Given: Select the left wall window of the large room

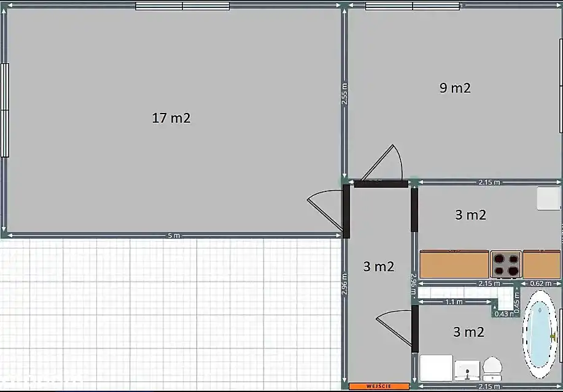Looking at the screenshot, I should click(4, 110).
